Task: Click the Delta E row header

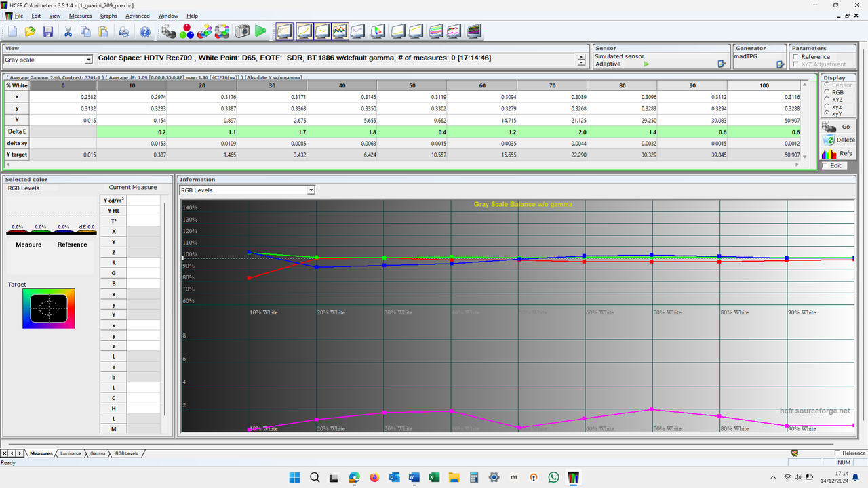Action: (x=16, y=131)
